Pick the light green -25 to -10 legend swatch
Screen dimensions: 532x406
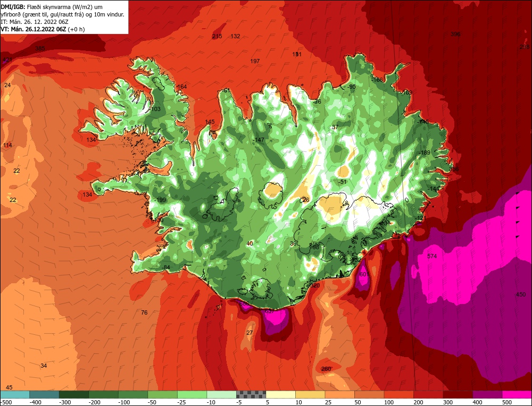point(192,394)
